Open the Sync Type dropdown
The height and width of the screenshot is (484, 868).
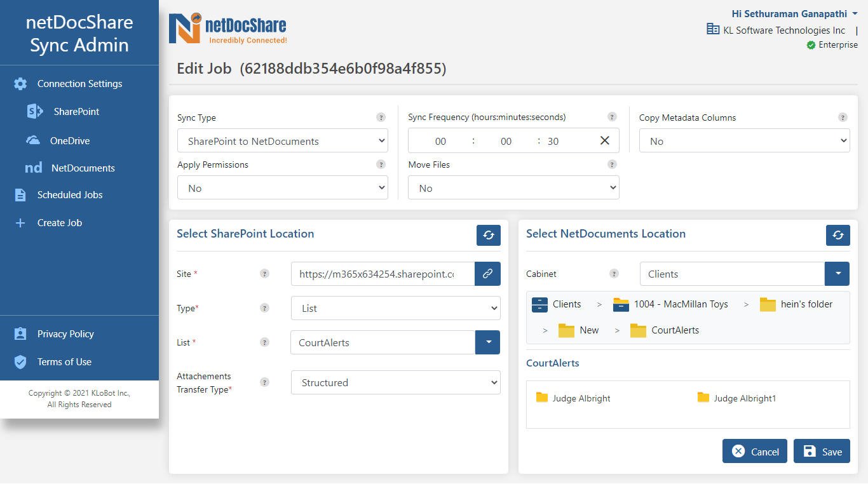[283, 141]
